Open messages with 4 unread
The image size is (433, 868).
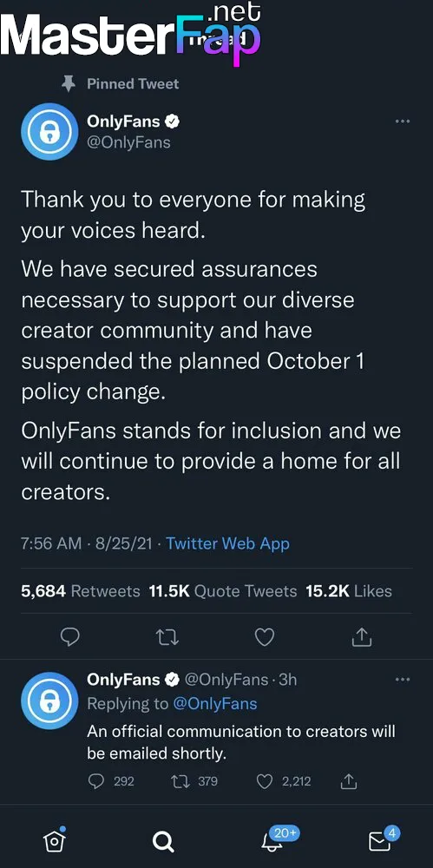click(x=384, y=839)
